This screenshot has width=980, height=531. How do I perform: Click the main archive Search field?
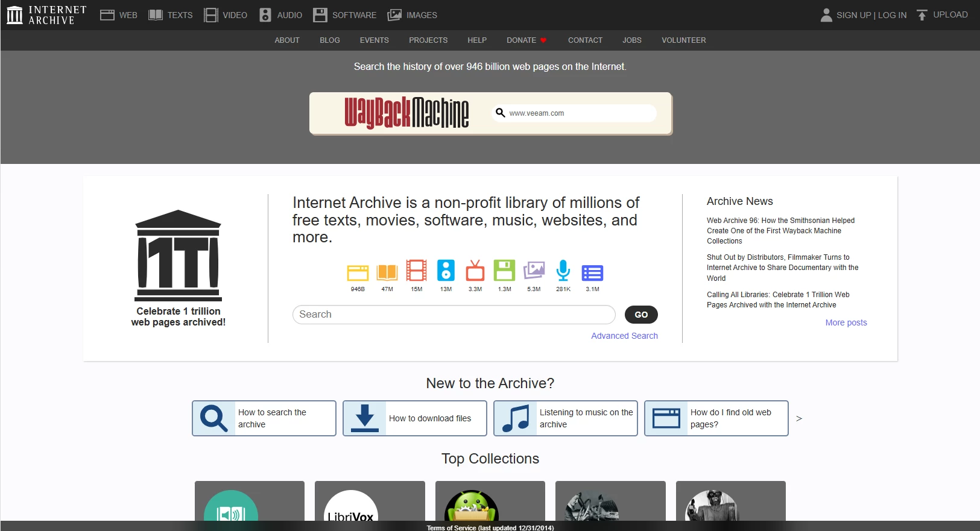(454, 315)
